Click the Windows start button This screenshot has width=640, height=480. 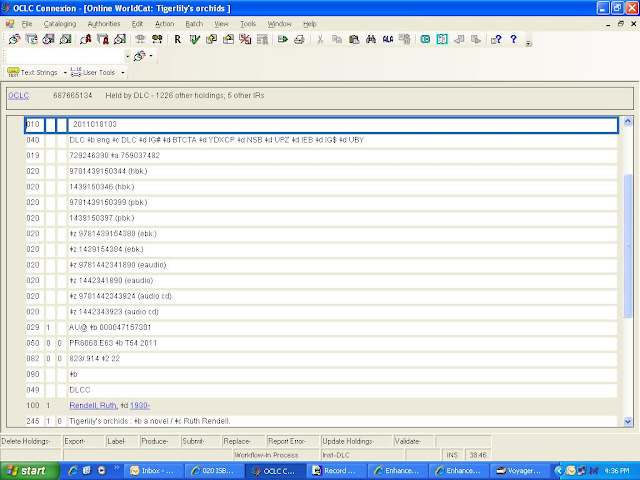[x=29, y=471]
